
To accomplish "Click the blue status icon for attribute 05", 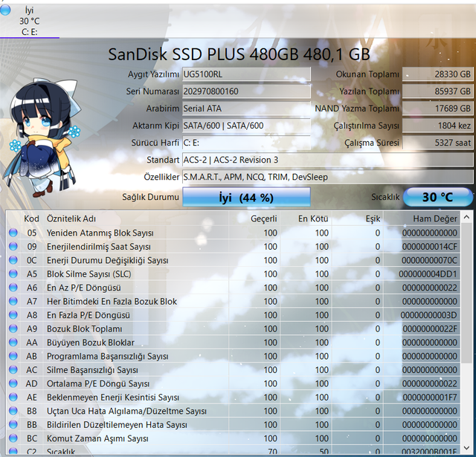I will tap(13, 233).
